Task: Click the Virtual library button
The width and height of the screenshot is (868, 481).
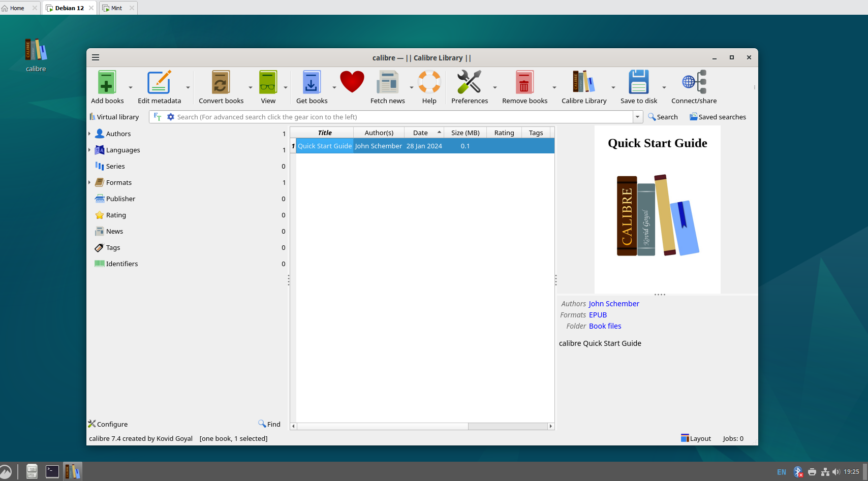Action: point(114,117)
